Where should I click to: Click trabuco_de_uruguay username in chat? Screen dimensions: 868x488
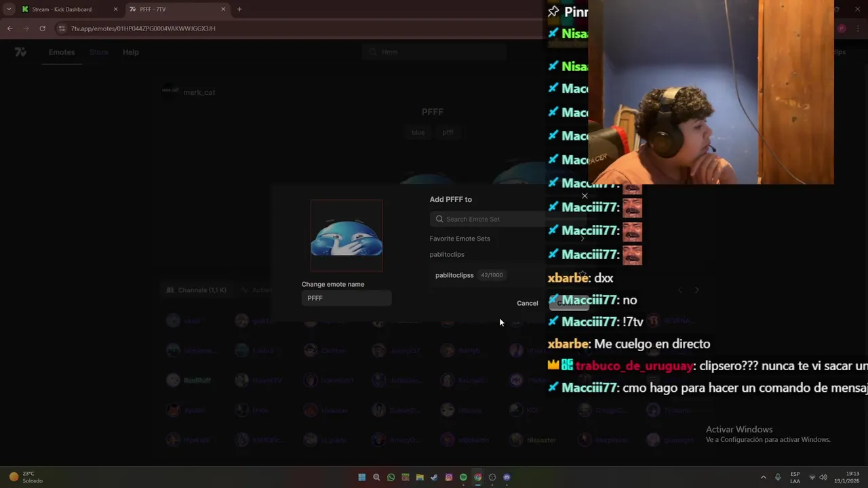[x=634, y=366]
